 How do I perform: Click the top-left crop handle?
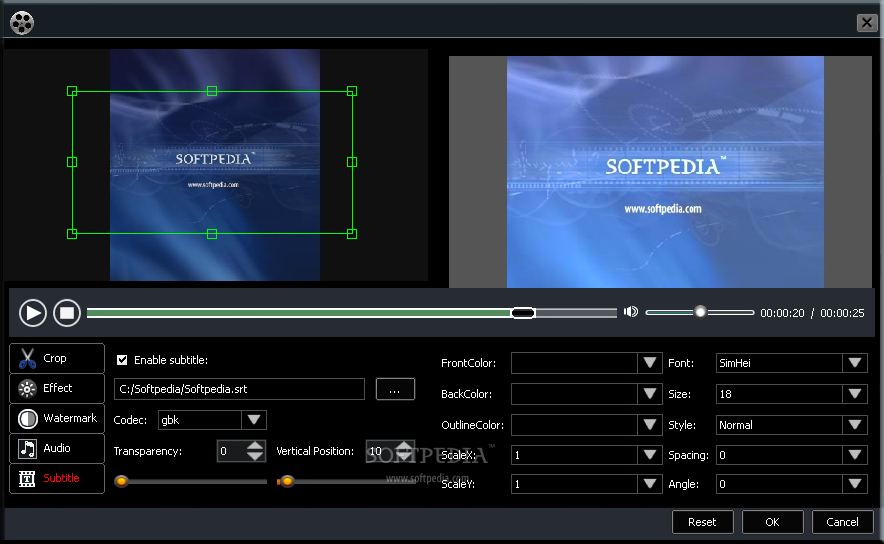[x=72, y=91]
